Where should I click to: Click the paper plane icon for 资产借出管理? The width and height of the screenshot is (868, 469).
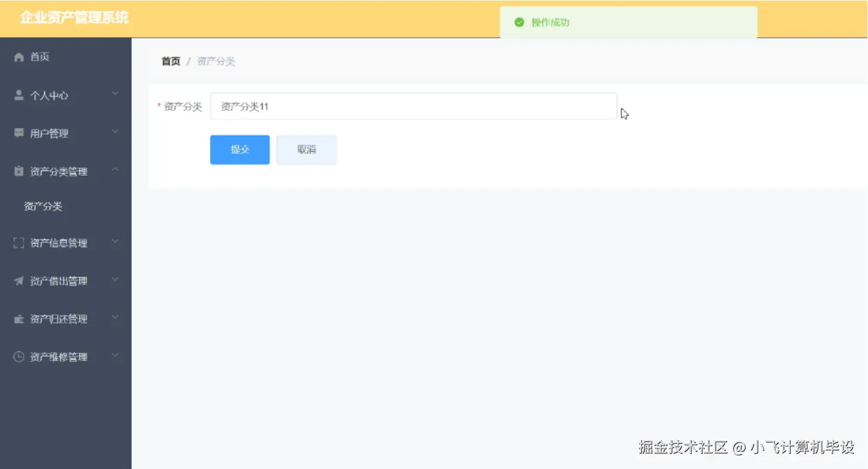point(19,281)
